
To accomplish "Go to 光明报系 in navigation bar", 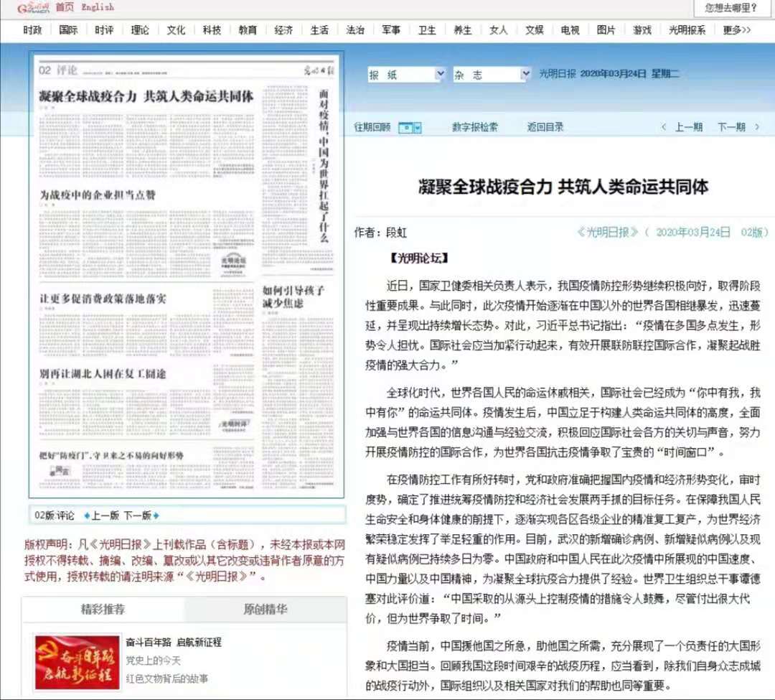I will (x=687, y=30).
